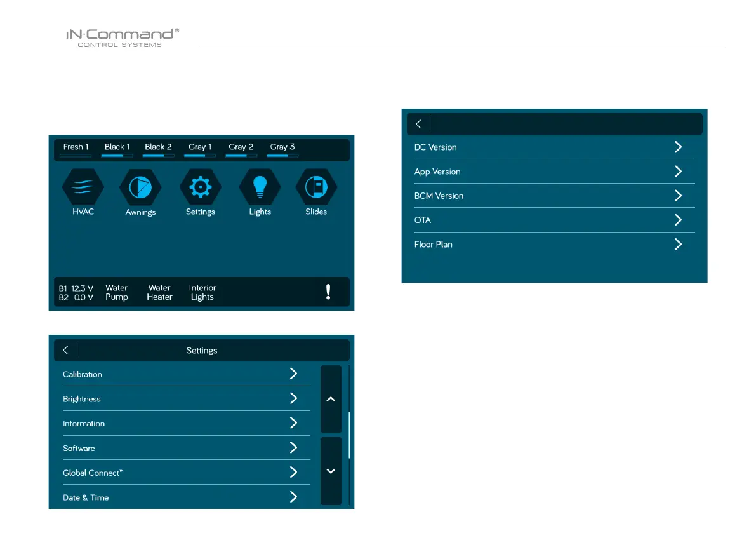Expand the BCM Version row chevron

coord(678,196)
